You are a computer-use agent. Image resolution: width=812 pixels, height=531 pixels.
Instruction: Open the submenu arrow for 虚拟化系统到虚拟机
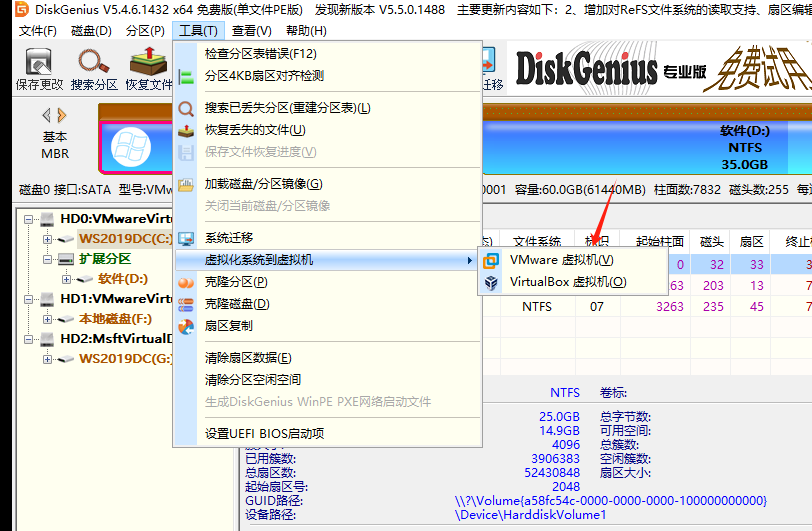point(469,260)
